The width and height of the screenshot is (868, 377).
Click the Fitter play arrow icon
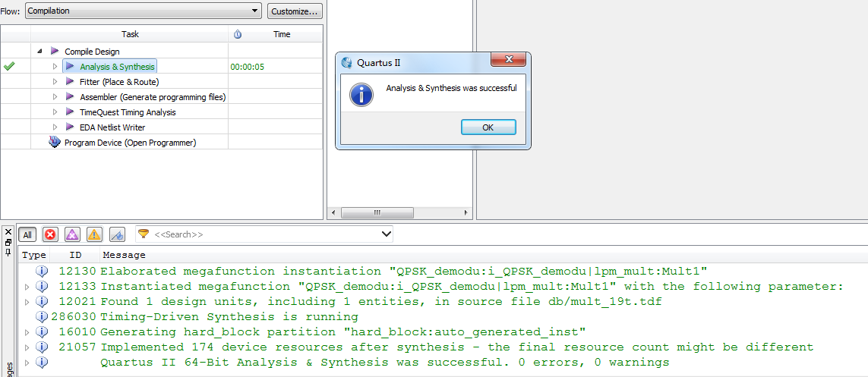(x=70, y=81)
